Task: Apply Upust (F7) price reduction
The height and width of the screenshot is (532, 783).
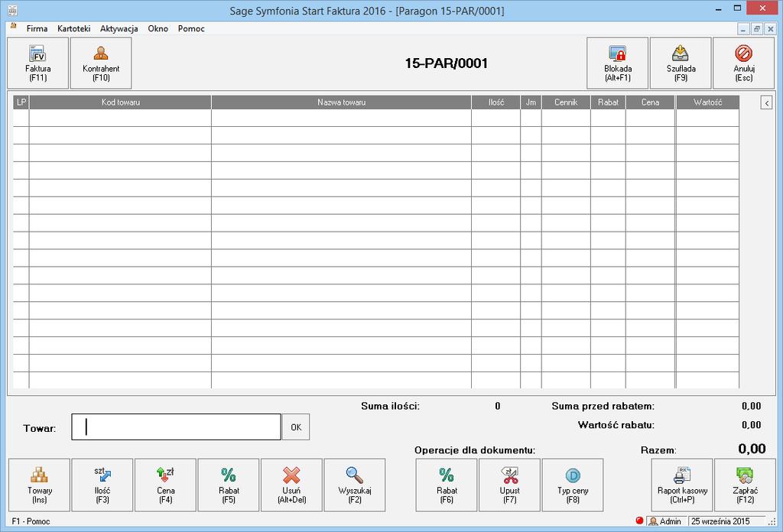Action: (509, 485)
